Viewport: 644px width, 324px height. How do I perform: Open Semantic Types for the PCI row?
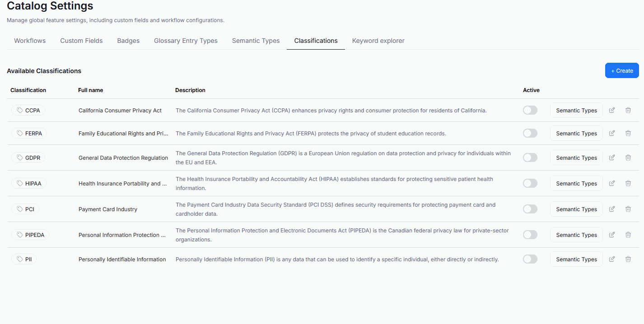(576, 209)
